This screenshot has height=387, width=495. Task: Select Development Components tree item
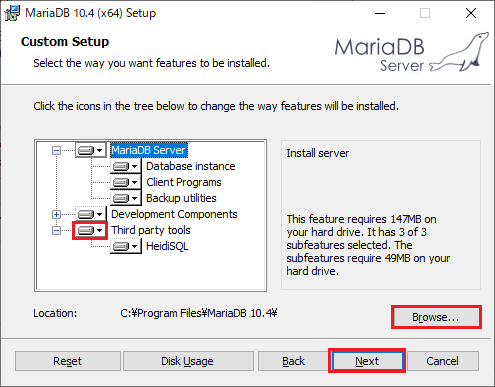point(174,214)
